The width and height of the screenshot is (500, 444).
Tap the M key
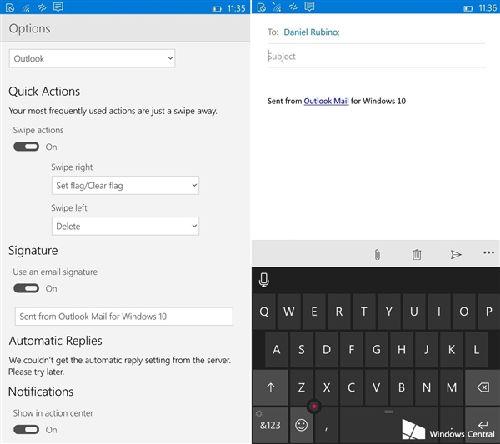pos(451,387)
